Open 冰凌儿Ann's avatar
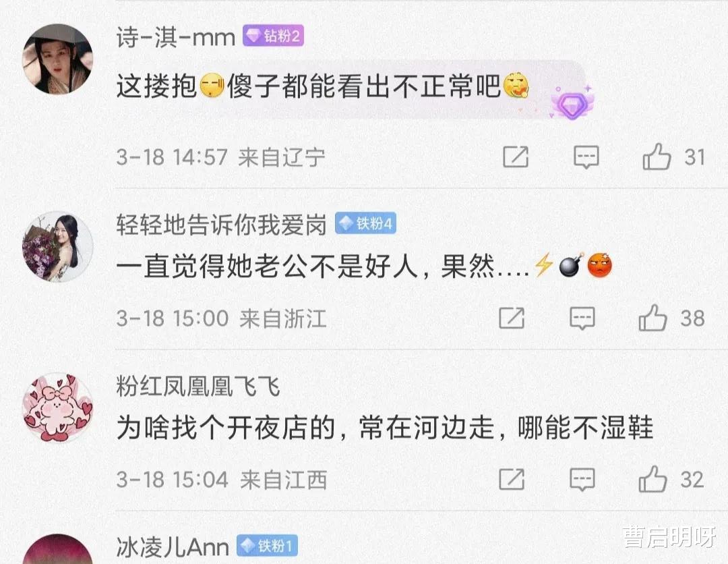 point(57,549)
